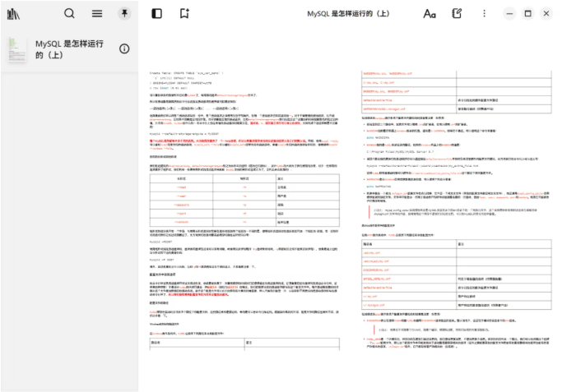The image size is (562, 392).
Task: Select the MySQL book cover thumbnail
Action: coord(17,49)
